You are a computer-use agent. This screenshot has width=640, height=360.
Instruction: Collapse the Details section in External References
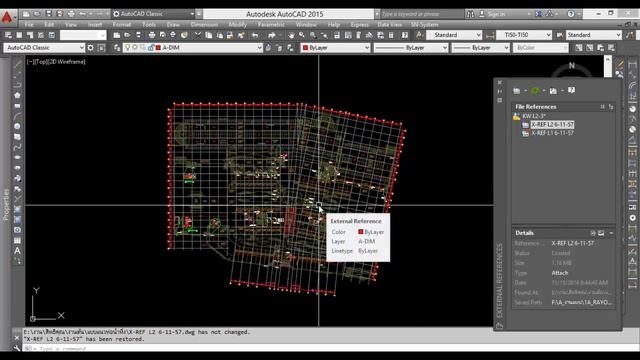(x=611, y=233)
